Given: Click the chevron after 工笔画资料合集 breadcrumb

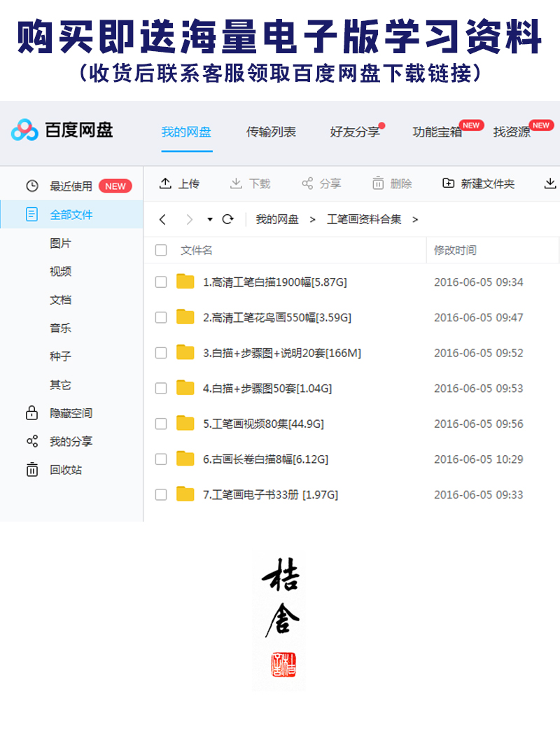Looking at the screenshot, I should tap(415, 220).
